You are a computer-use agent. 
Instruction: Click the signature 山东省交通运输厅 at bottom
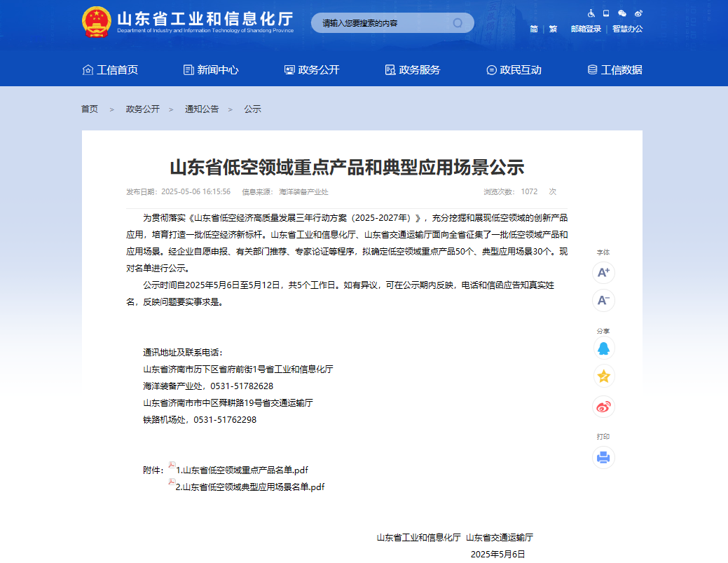click(500, 538)
